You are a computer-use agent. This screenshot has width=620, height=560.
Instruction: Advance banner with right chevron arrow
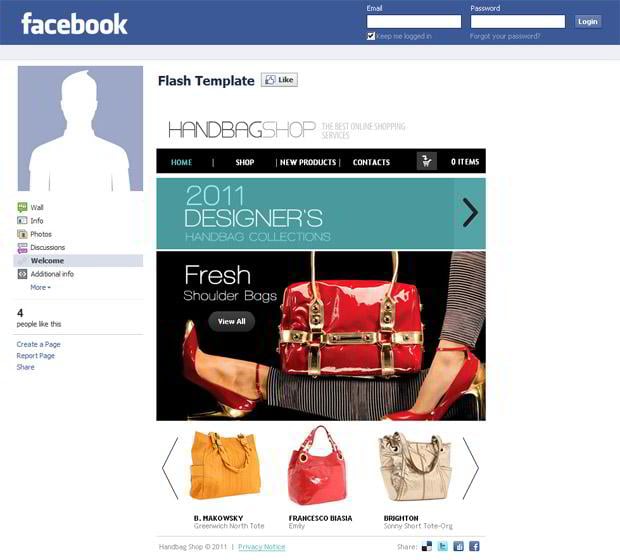pos(470,213)
